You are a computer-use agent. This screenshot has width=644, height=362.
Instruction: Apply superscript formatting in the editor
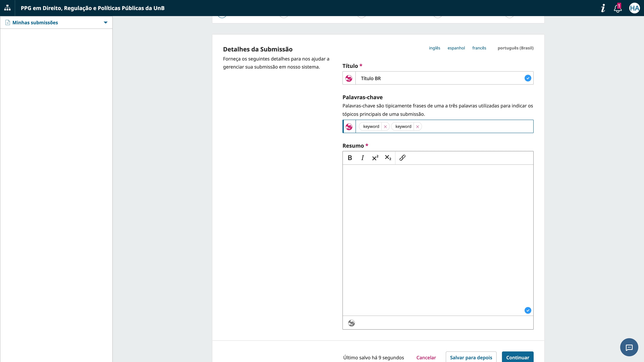[x=375, y=158]
